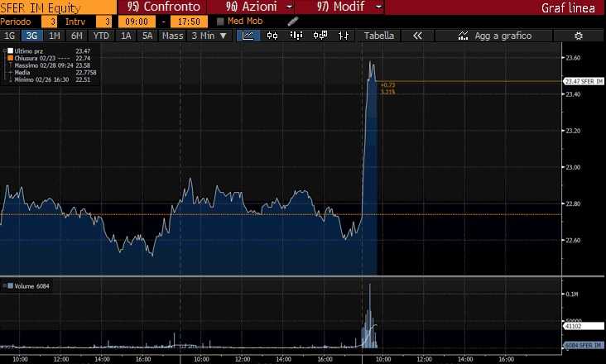This screenshot has width=606, height=364.
Task: Select the 5A period tab
Action: [x=147, y=36]
